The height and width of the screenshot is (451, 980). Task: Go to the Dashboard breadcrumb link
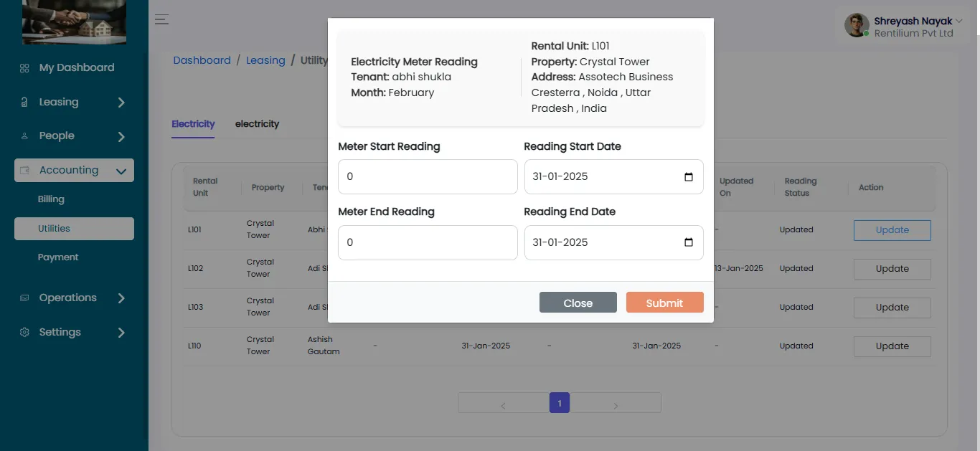coord(202,60)
